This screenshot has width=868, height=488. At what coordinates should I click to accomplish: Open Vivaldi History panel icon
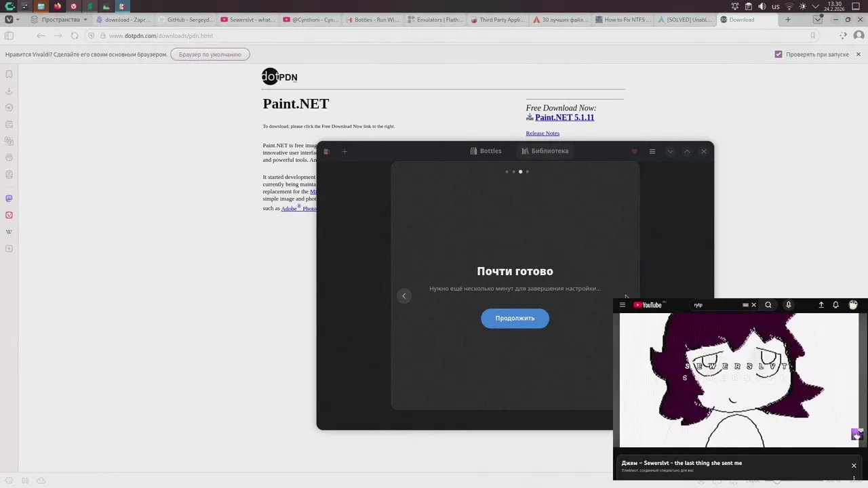pos(9,108)
